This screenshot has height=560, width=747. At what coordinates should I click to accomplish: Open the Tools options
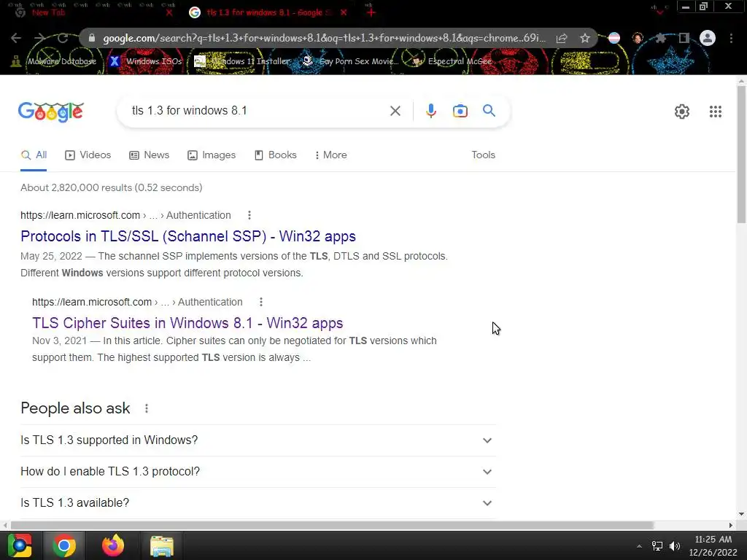coord(483,155)
